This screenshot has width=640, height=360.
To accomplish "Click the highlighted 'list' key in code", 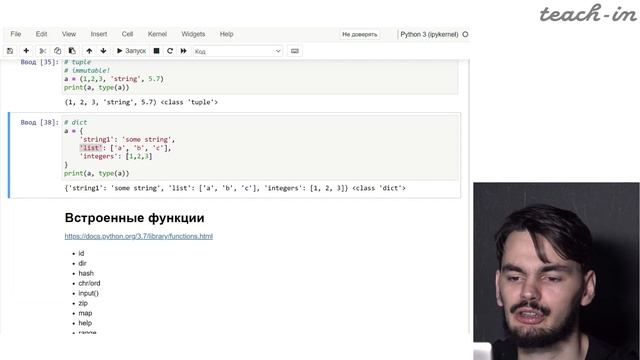I will point(90,148).
